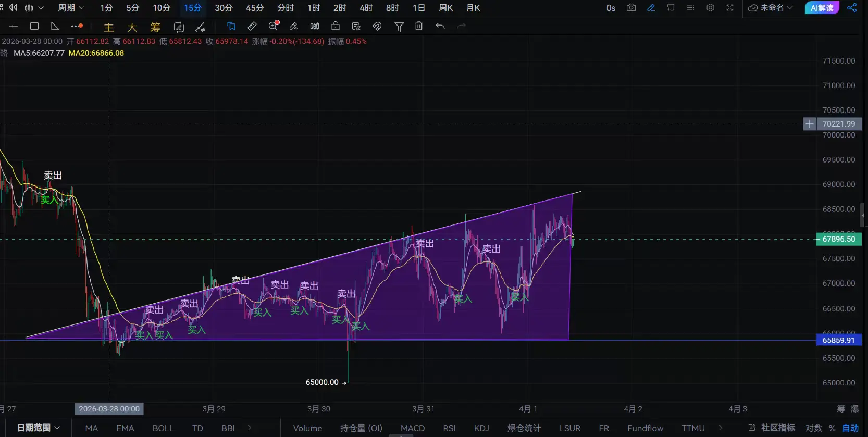Click the share icon
Screen dimensions: 868x437
(x=852, y=8)
